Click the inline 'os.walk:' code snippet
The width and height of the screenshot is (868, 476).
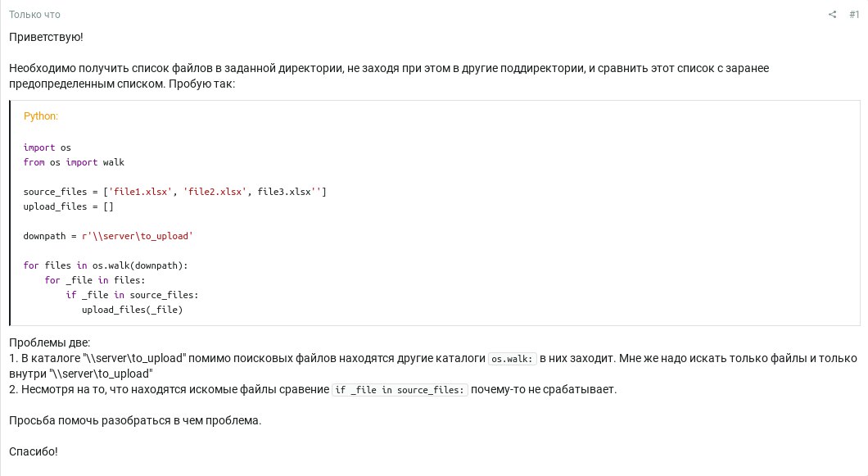coord(513,359)
